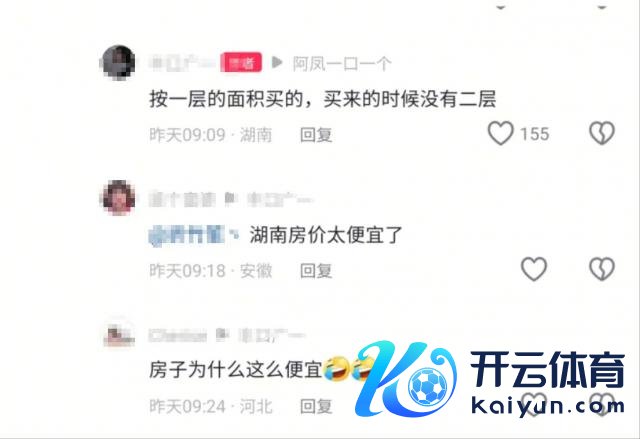Reply to the 河北 comment
The width and height of the screenshot is (640, 439).
316,406
